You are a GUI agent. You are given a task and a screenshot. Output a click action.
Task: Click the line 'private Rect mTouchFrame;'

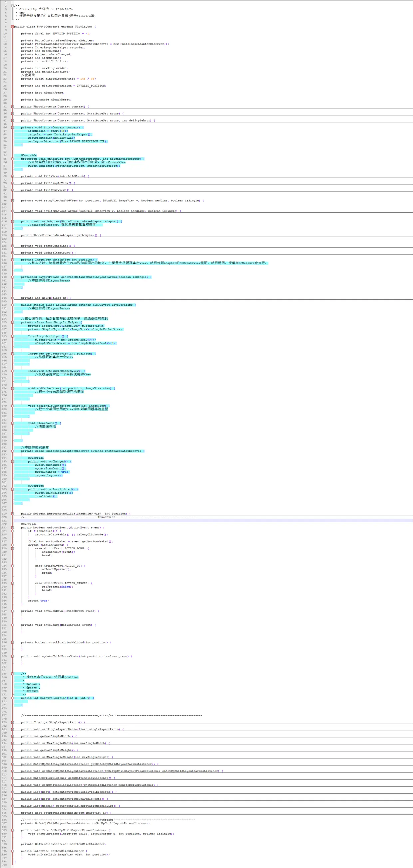pyautogui.click(x=43, y=93)
